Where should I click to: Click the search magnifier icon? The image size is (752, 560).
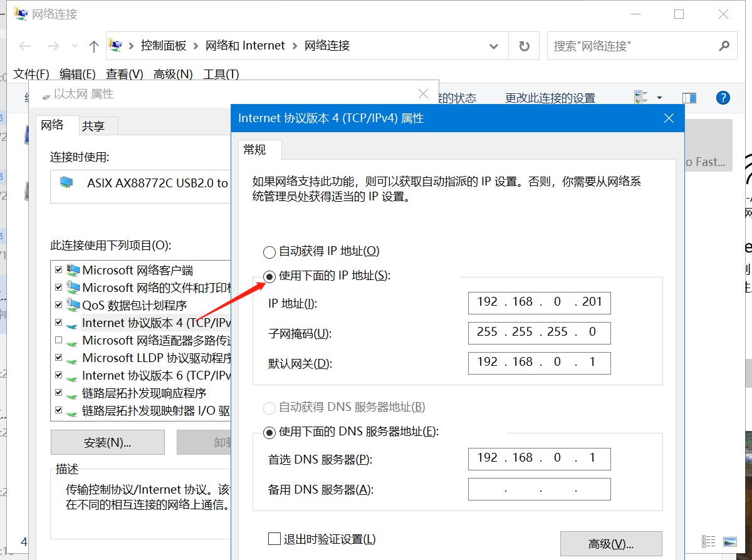724,46
